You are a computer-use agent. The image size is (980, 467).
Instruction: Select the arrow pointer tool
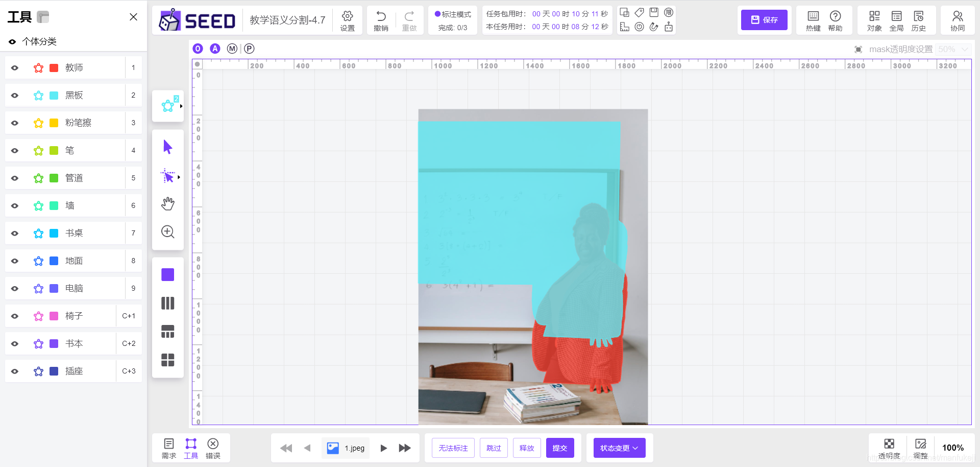click(167, 147)
